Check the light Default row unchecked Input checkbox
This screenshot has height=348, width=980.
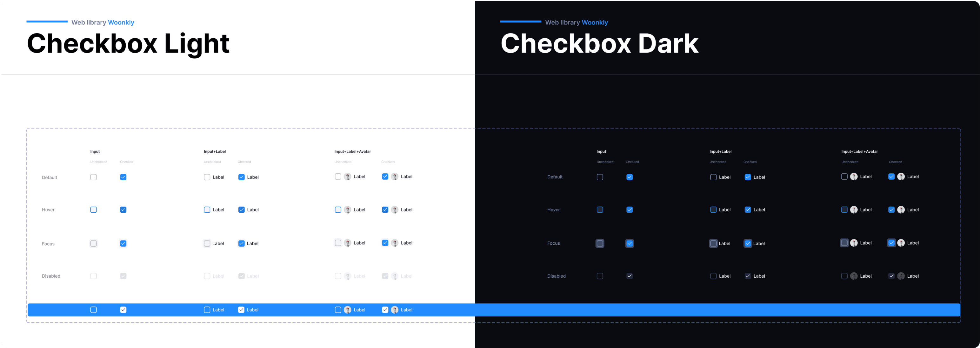94,177
